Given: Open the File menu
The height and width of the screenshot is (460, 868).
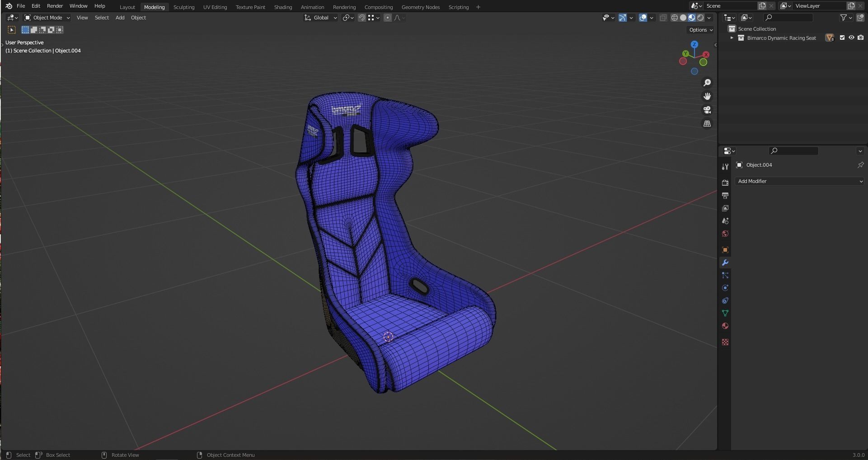Looking at the screenshot, I should point(21,6).
